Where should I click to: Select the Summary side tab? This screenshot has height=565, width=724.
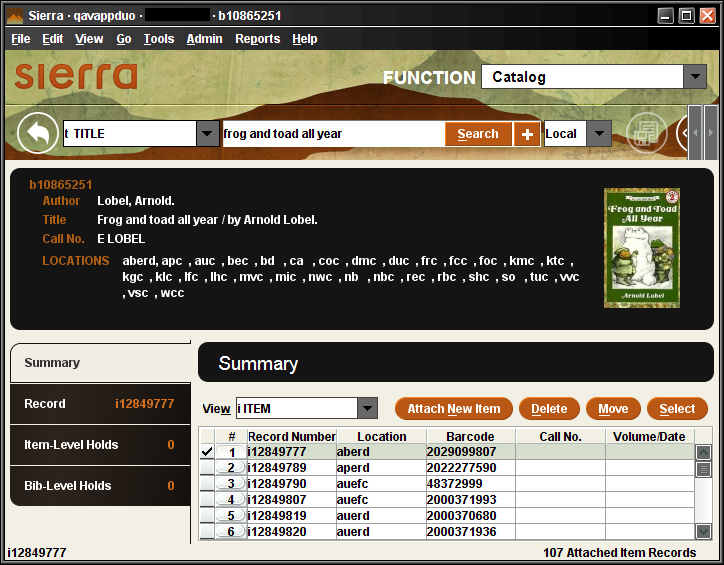100,363
